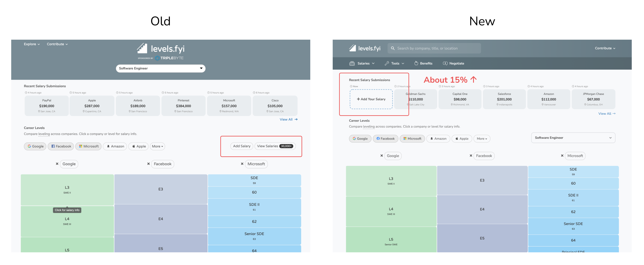Screen dimensions: 644x265
Task: Remove the Google column in the Old design
Action: (57, 164)
